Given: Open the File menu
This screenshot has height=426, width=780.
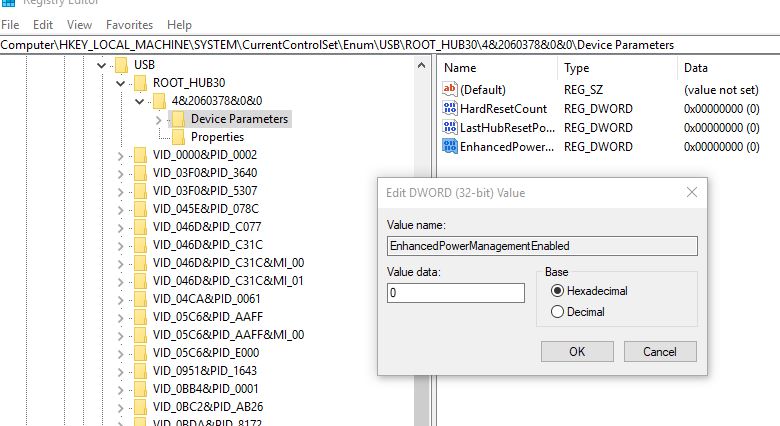Looking at the screenshot, I should [10, 24].
